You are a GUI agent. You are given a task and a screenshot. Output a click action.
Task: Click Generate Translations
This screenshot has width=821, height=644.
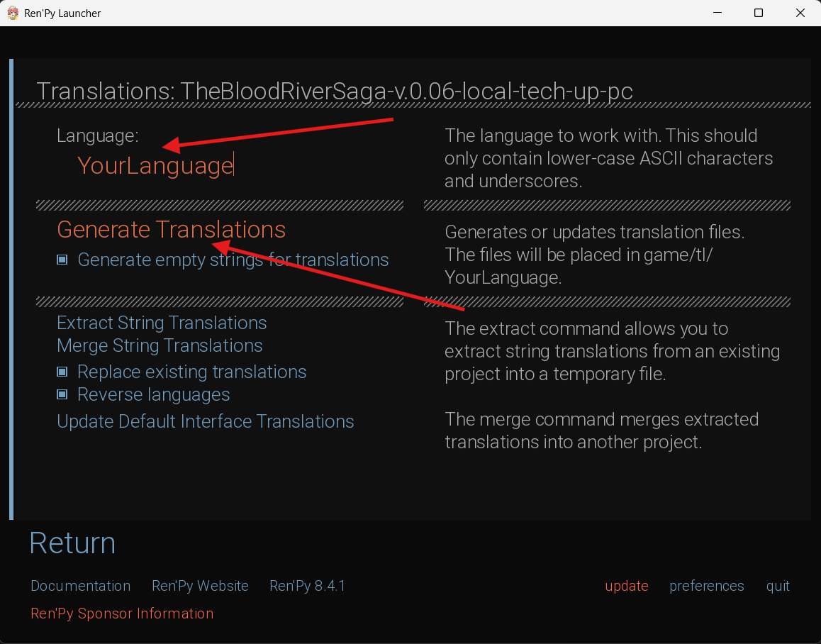coord(171,230)
